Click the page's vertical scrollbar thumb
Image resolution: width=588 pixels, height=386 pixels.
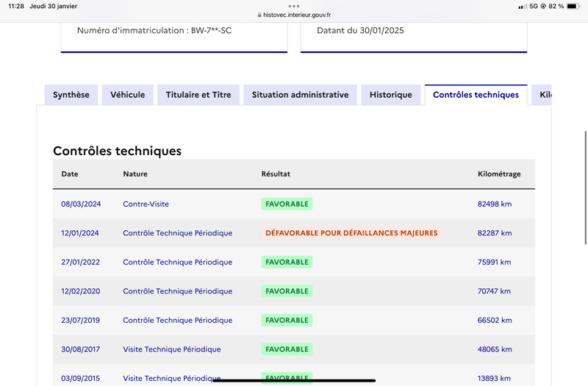tap(586, 187)
